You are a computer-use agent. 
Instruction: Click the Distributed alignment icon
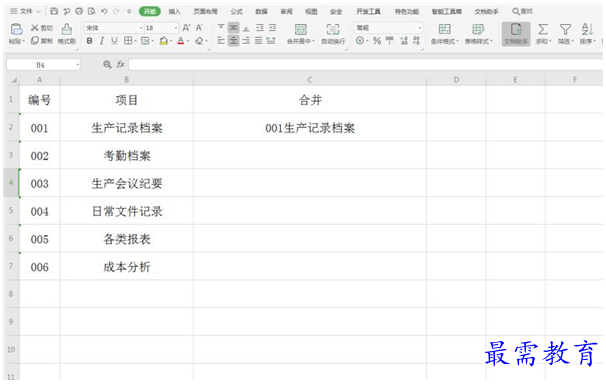(271, 41)
